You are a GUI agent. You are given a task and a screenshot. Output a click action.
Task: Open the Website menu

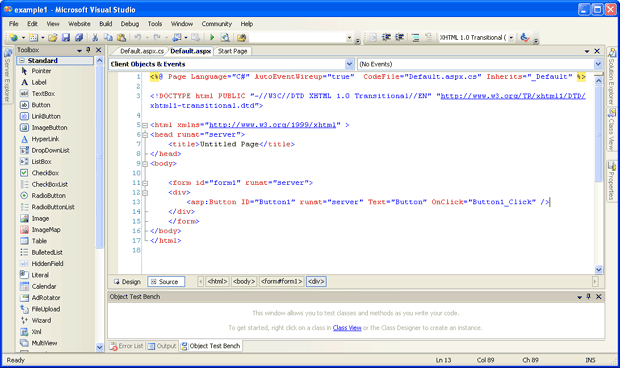[79, 24]
